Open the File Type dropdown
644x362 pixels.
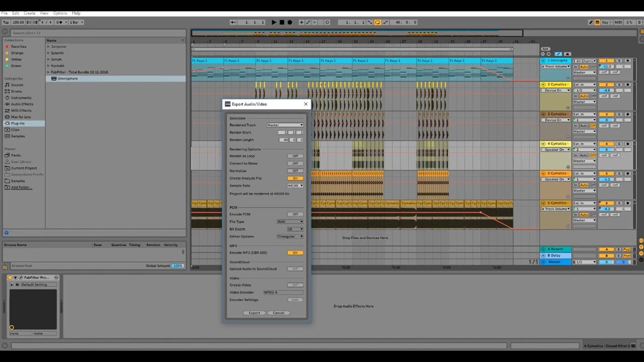(290, 222)
